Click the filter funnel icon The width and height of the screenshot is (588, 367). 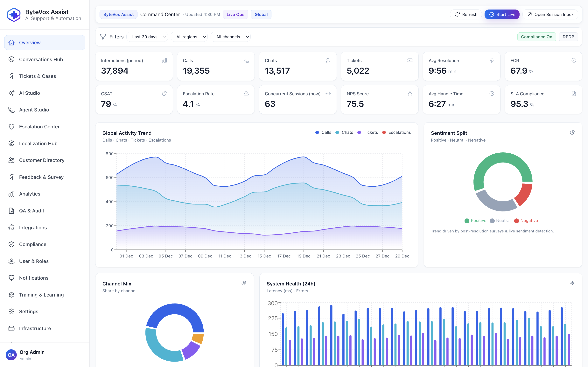click(103, 37)
